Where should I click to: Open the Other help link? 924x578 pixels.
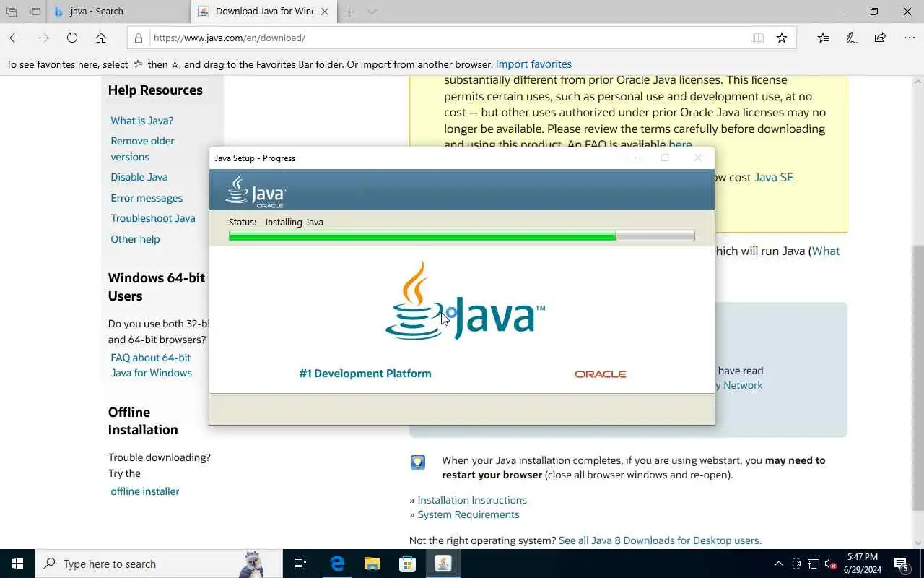coord(135,239)
